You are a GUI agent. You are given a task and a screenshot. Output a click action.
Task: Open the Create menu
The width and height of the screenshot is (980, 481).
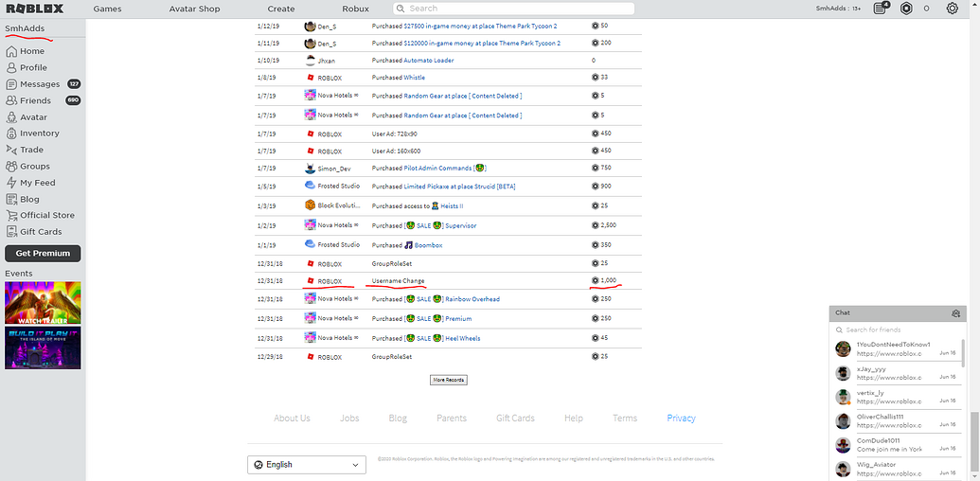[x=281, y=9]
